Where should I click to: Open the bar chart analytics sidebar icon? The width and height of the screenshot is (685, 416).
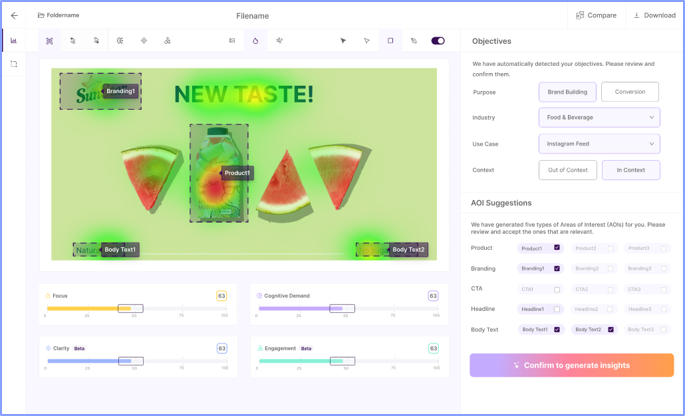[x=14, y=41]
